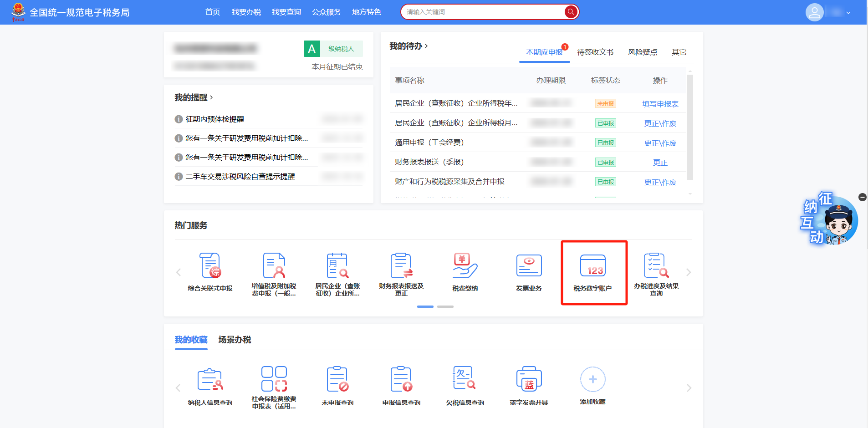Viewport: 868px width, 428px height.
Task: Click the 填写申报表 link
Action: (x=660, y=103)
